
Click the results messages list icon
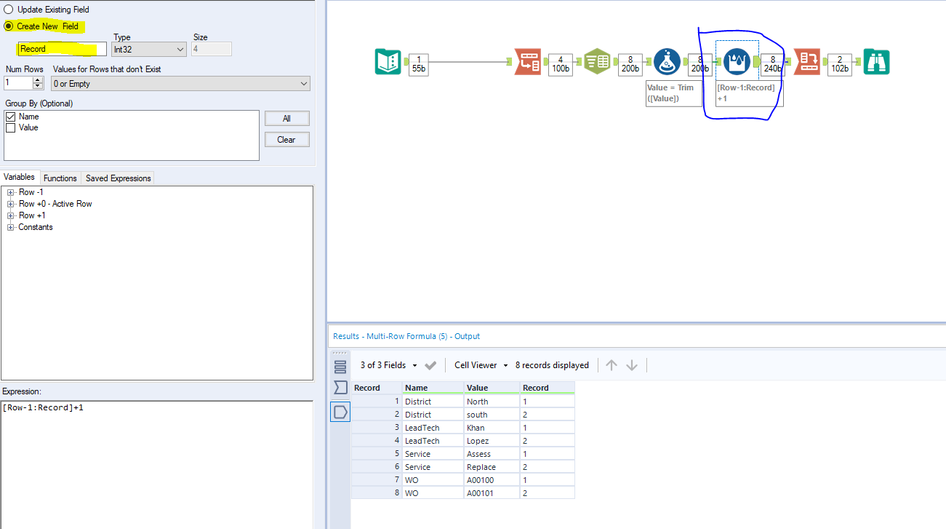[340, 367]
